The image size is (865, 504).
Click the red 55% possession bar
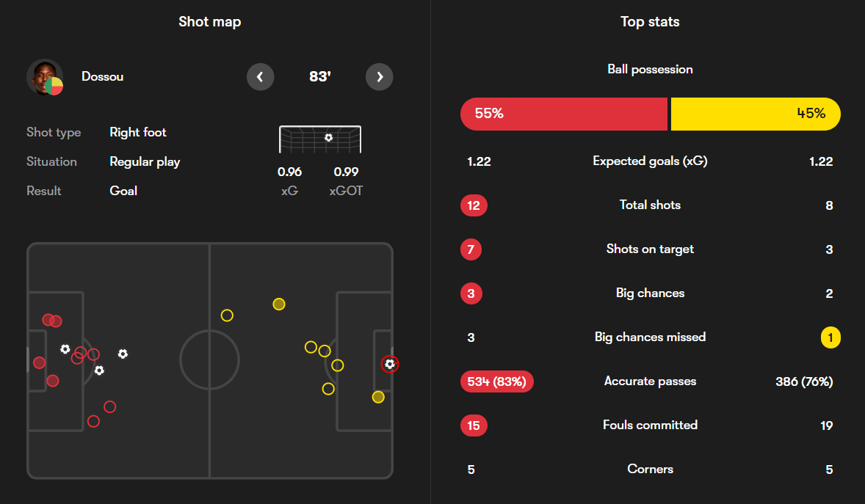click(x=563, y=114)
